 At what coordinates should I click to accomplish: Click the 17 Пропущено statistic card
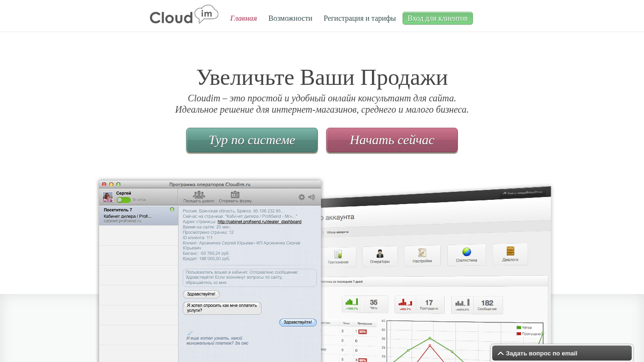420,304
